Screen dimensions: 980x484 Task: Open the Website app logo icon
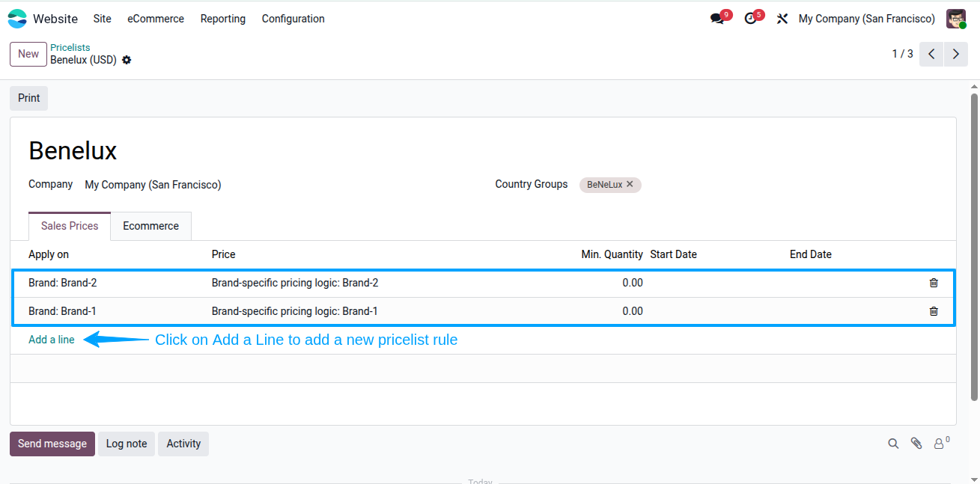(x=17, y=19)
